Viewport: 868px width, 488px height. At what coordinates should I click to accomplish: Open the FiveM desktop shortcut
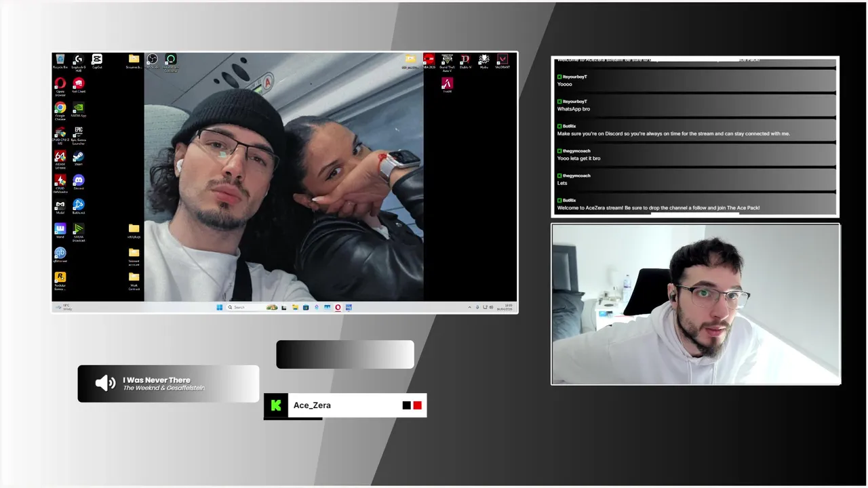pyautogui.click(x=447, y=85)
